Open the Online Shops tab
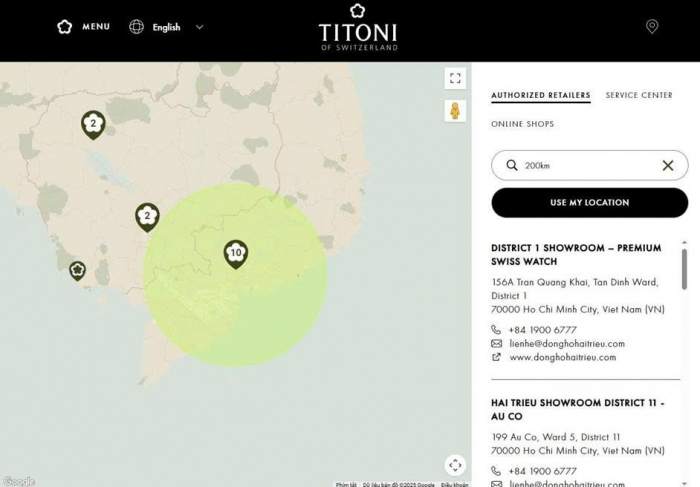Viewport: 700px width, 487px height. [522, 124]
